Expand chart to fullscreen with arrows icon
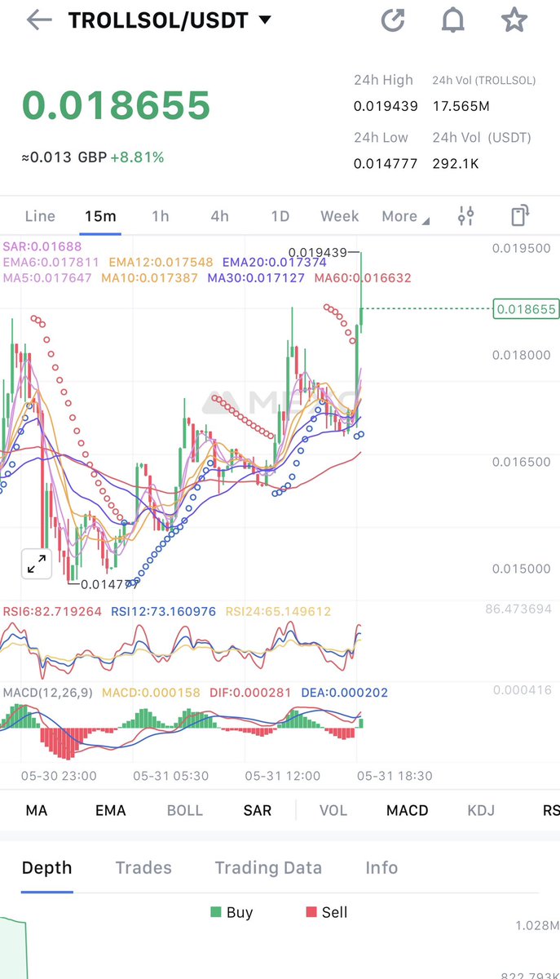Screen dimensions: 560x979 click(37, 564)
